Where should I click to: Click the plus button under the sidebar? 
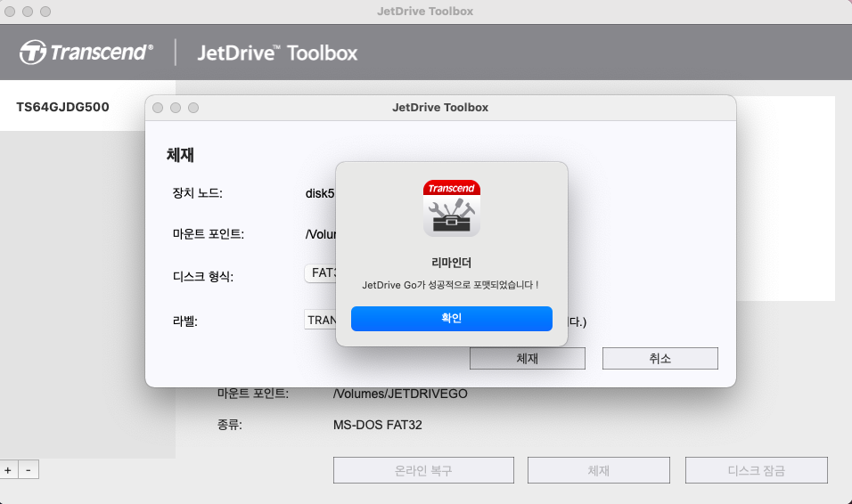[x=8, y=470]
